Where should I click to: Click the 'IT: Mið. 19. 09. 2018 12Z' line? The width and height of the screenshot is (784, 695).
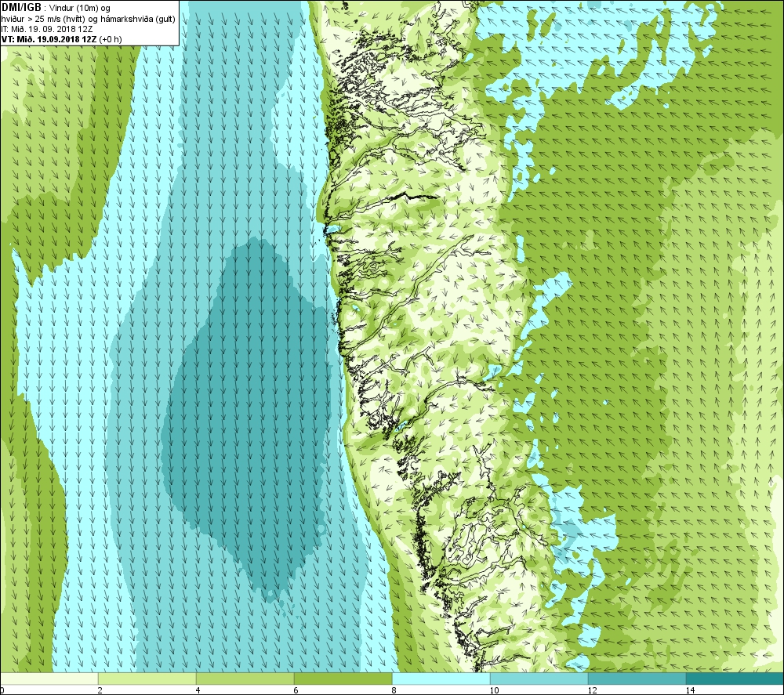point(46,29)
